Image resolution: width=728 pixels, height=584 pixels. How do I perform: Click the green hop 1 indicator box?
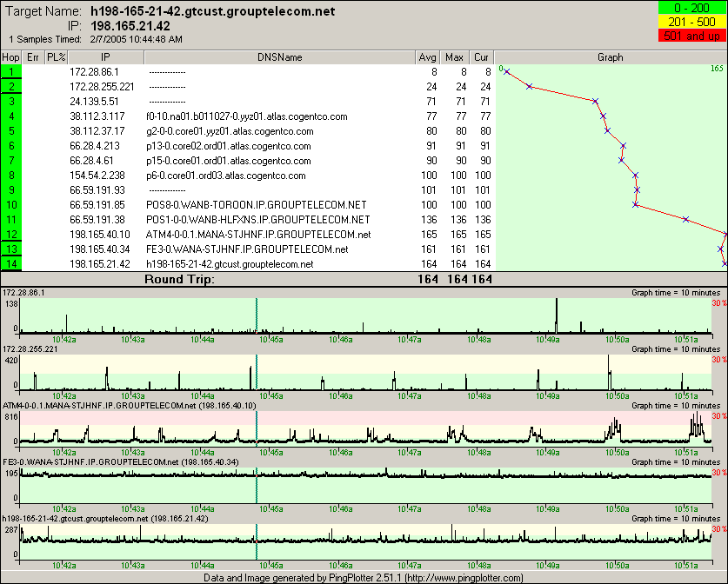[11, 71]
